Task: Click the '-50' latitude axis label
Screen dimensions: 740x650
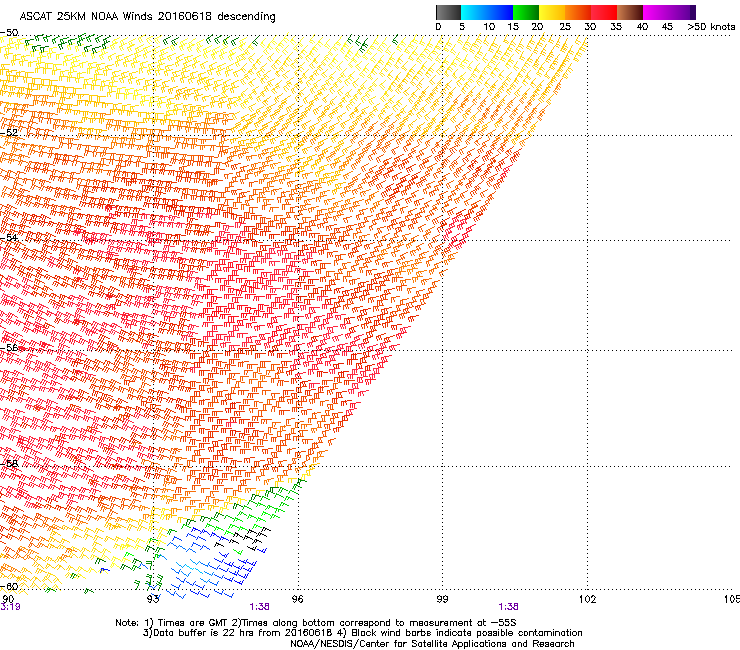Action: tap(9, 33)
